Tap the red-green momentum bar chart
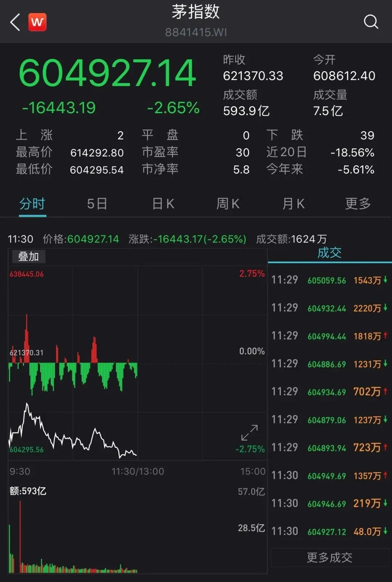This screenshot has height=582, width=392. pyautogui.click(x=73, y=355)
